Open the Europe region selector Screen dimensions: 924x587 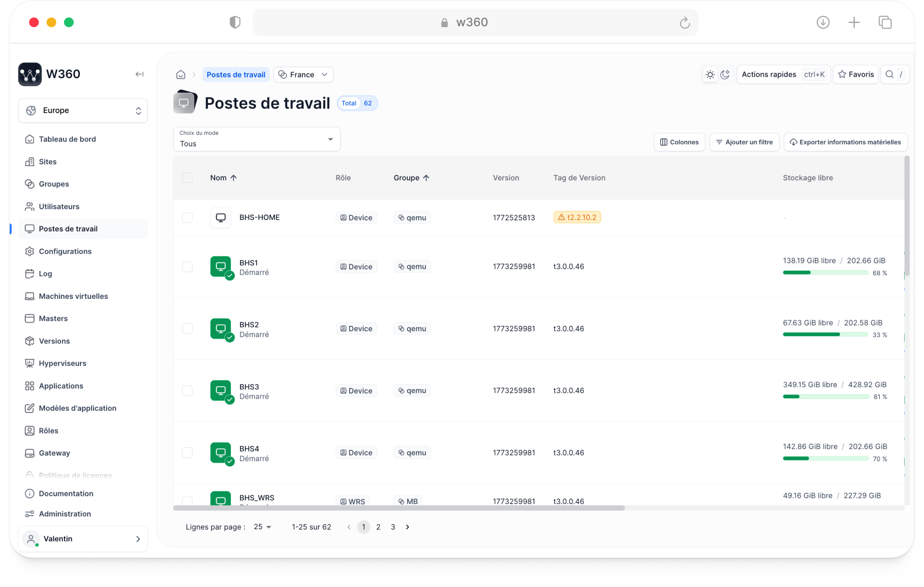[x=83, y=111]
